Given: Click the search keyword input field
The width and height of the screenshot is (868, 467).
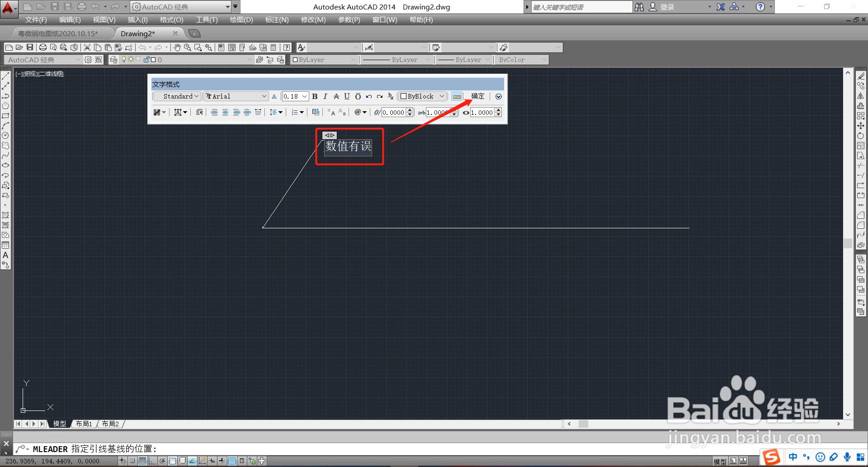Looking at the screenshot, I should (x=581, y=7).
